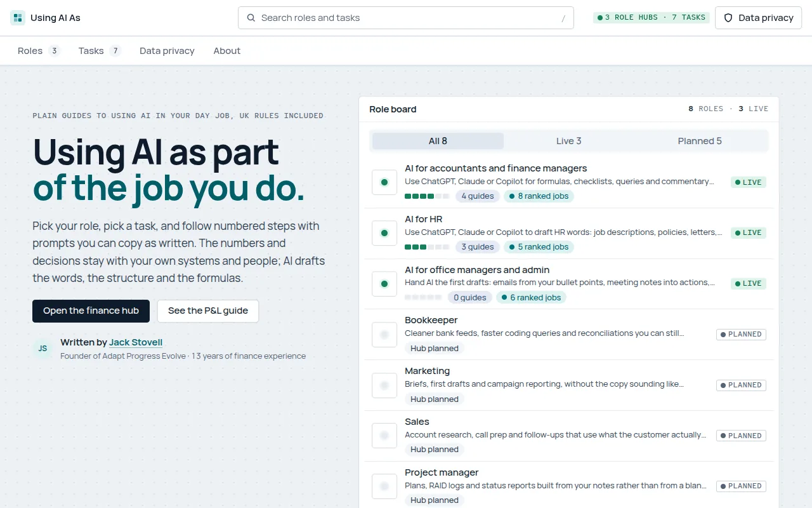Open the About nav item
Viewport: 812px width, 508px height.
(227, 51)
